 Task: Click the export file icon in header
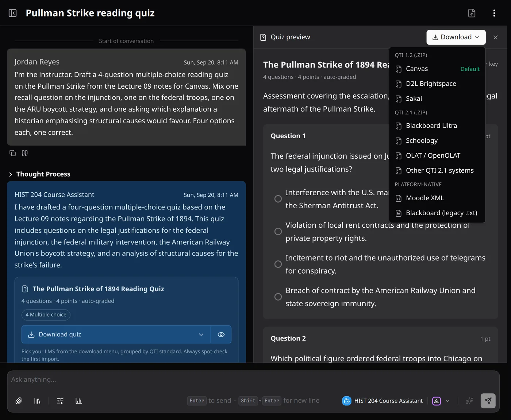(x=472, y=13)
